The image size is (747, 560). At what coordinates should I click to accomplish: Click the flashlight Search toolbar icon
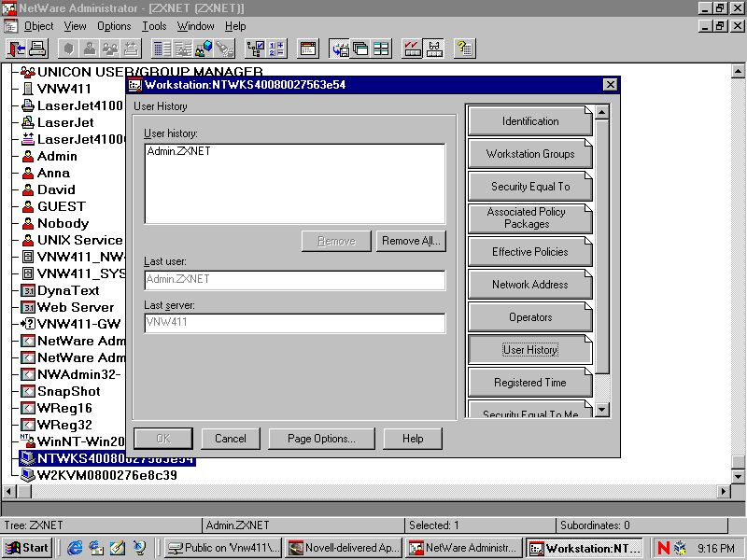(224, 49)
